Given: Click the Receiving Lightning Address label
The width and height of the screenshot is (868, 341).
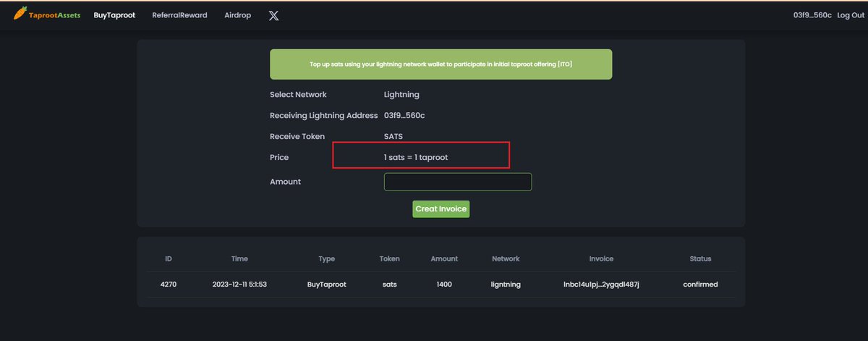Looking at the screenshot, I should (324, 116).
